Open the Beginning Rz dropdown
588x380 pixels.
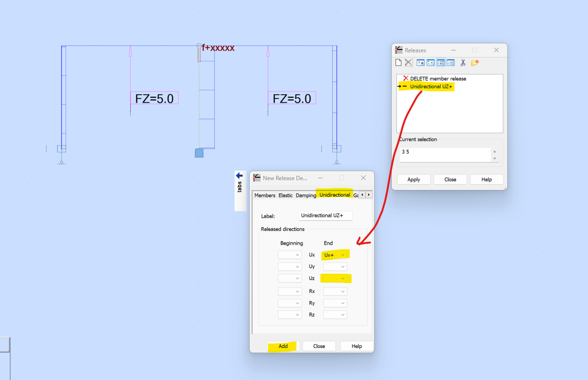click(290, 314)
